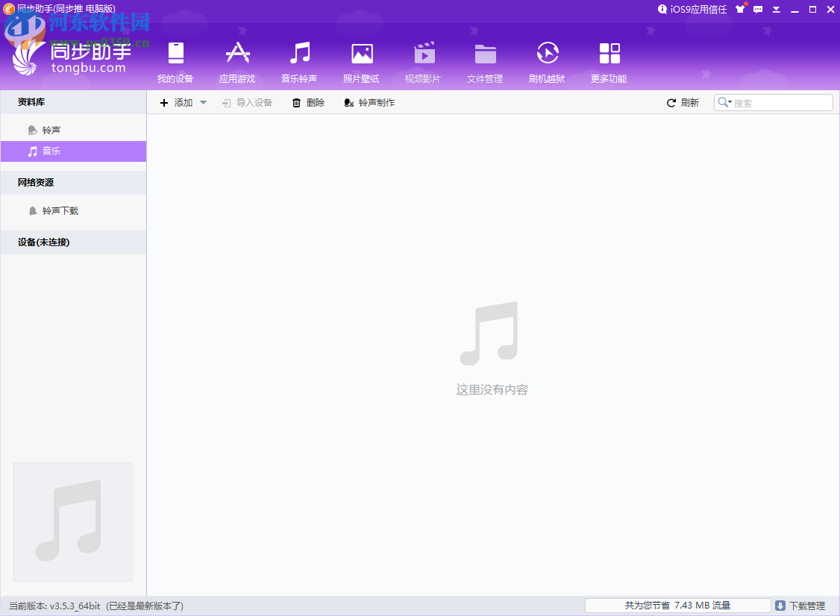Minimize to tray using arrow icon
840x616 pixels.
[775, 10]
